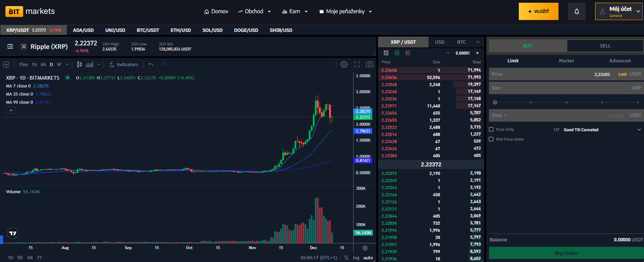Open chart settings gear icon
This screenshot has height=262, width=644.
pyautogui.click(x=344, y=64)
